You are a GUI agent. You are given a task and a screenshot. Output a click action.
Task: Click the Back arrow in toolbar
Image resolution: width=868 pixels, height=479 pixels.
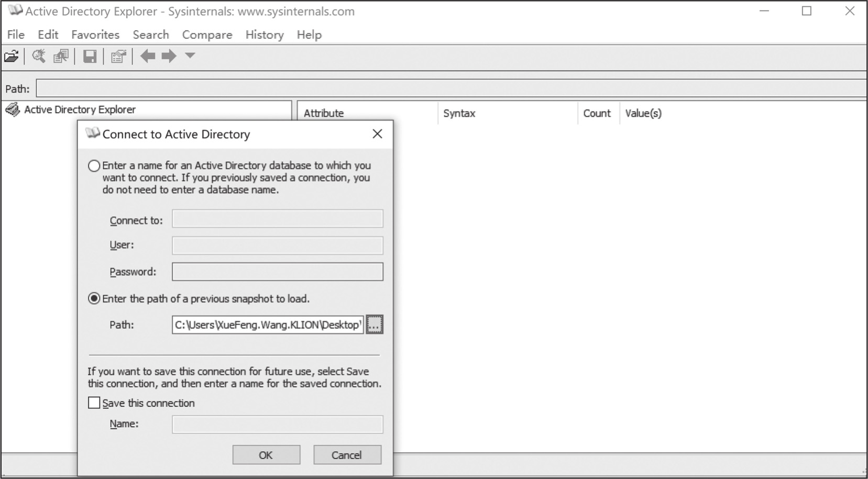(x=148, y=55)
